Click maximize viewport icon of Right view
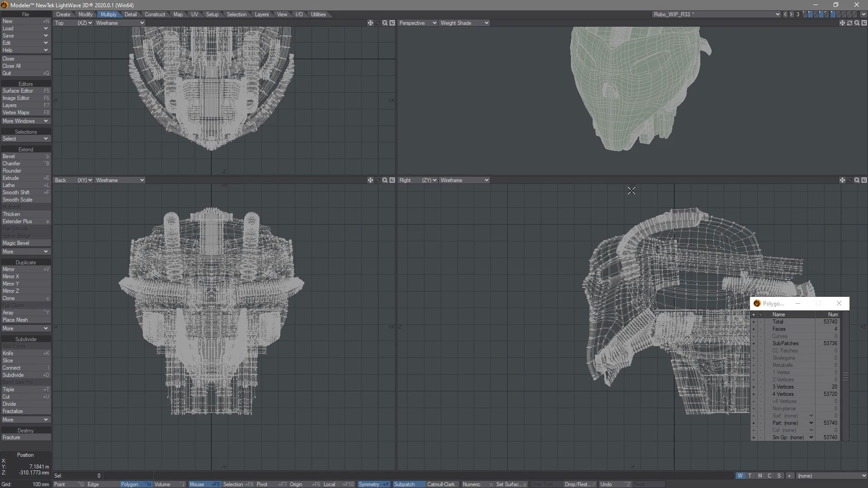The width and height of the screenshot is (868, 488). pyautogui.click(x=864, y=180)
